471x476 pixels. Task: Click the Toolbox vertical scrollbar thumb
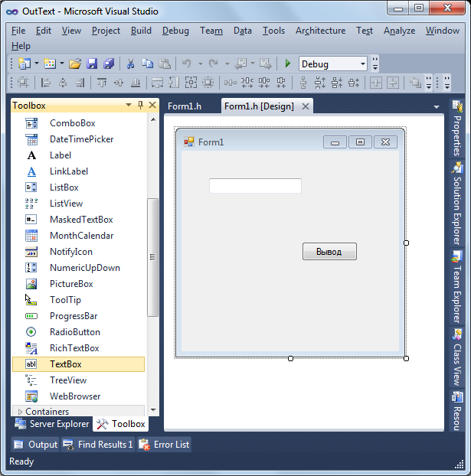pyautogui.click(x=152, y=257)
